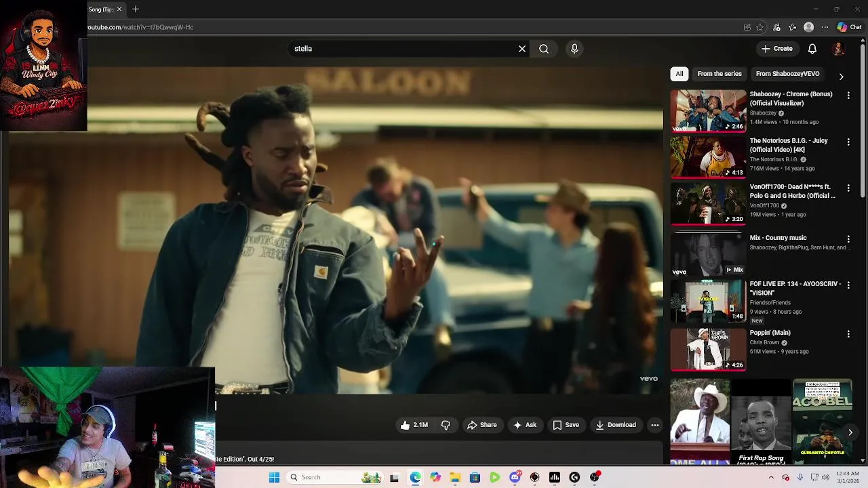Screen dimensions: 868x488
Task: Go to the FriendsofFriends channel link
Action: click(x=770, y=302)
